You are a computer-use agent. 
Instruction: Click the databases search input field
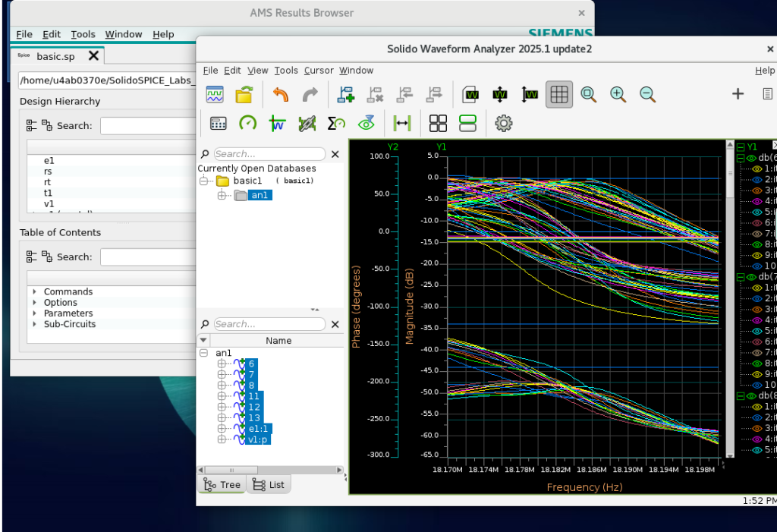(269, 154)
